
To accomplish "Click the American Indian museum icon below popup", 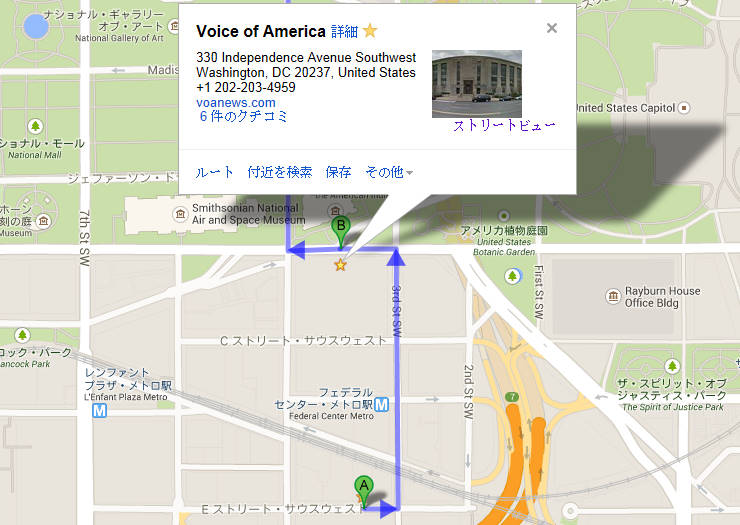I will pyautogui.click(x=335, y=211).
